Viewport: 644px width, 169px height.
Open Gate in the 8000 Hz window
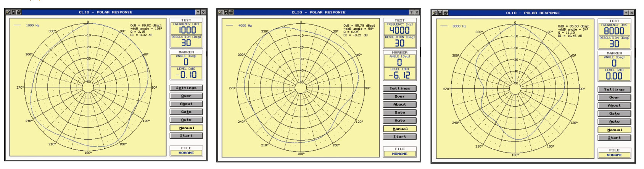(x=614, y=114)
